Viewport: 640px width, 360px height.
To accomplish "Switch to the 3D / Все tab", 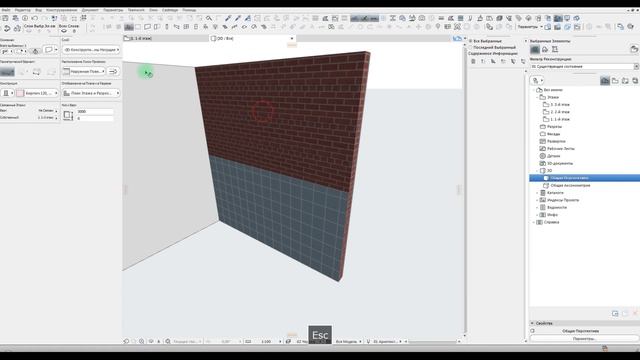I will pos(252,38).
